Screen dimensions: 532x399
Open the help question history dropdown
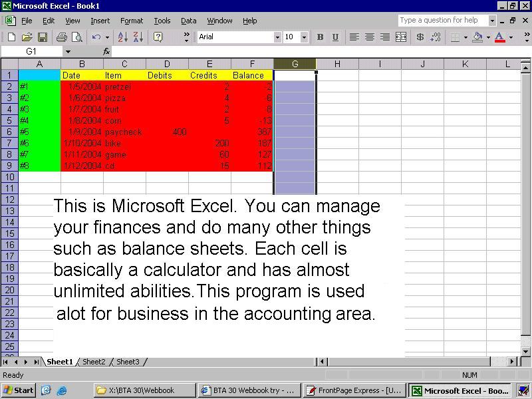(x=492, y=21)
